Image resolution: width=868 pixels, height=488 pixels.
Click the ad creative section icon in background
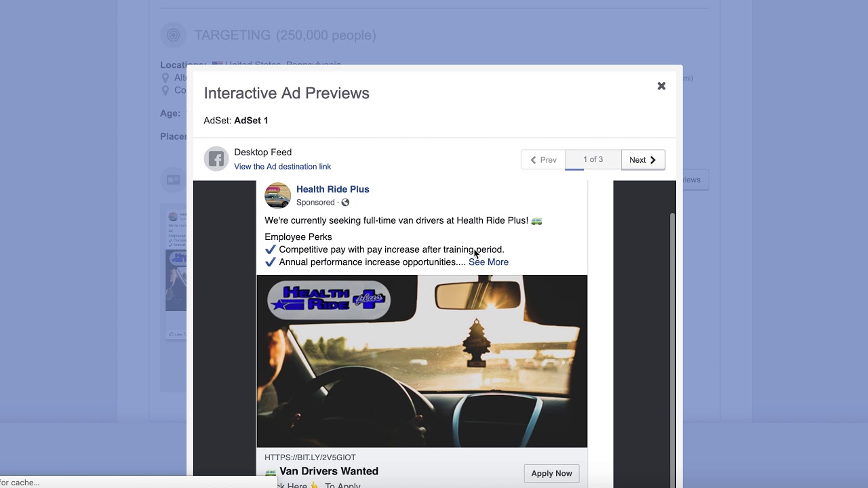click(x=173, y=180)
